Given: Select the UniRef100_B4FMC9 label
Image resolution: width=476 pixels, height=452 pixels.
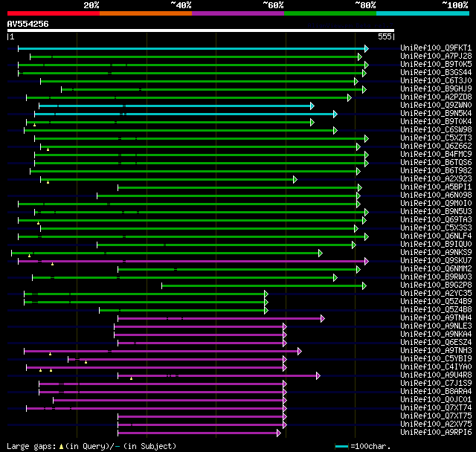Looking at the screenshot, I should (x=436, y=155).
